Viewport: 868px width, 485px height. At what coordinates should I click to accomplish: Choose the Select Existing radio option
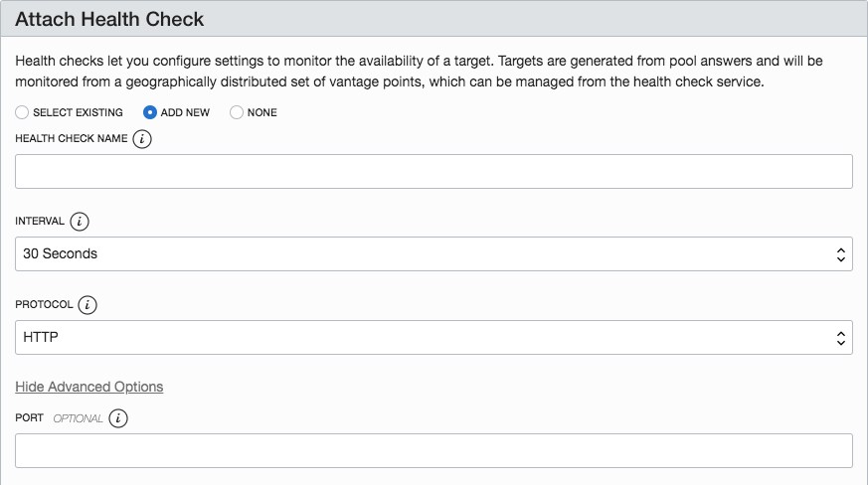pyautogui.click(x=22, y=112)
